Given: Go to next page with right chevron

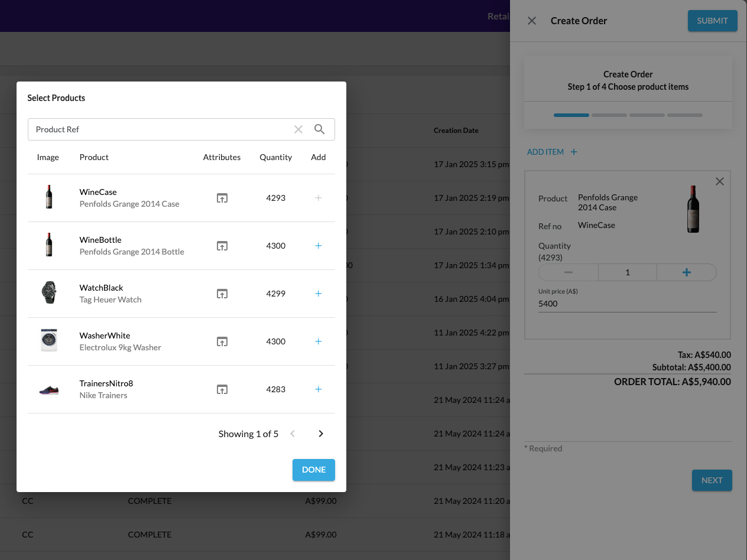Looking at the screenshot, I should [320, 434].
